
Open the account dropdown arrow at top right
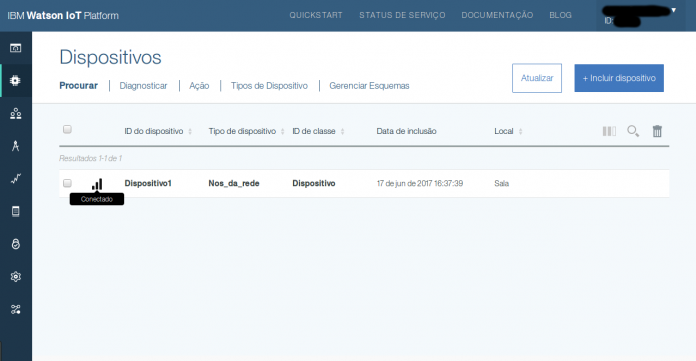(673, 10)
